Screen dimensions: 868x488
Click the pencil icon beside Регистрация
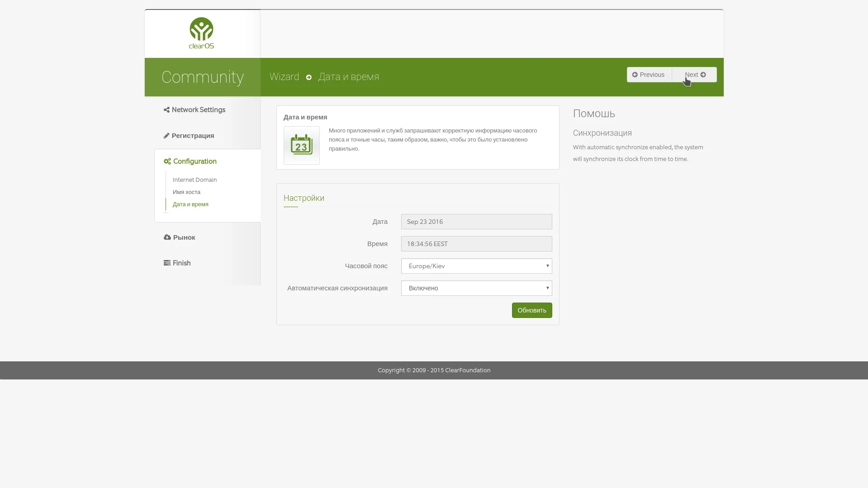click(x=166, y=136)
